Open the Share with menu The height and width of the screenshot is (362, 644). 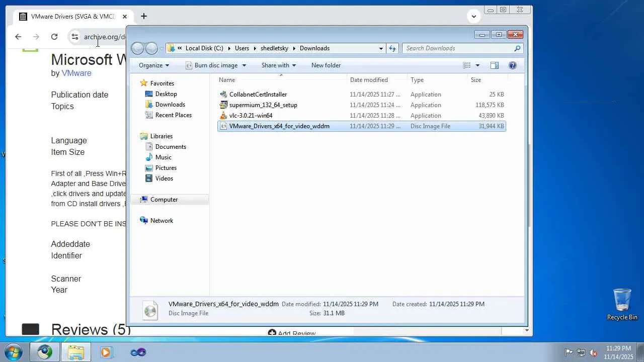tap(279, 65)
